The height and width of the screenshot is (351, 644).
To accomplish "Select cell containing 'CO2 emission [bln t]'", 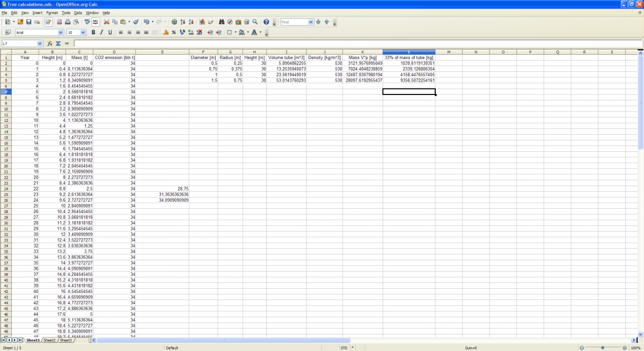I will [x=114, y=57].
